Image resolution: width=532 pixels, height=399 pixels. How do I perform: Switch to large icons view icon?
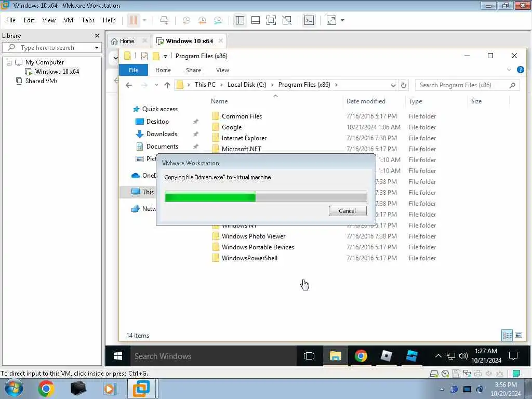(518, 335)
